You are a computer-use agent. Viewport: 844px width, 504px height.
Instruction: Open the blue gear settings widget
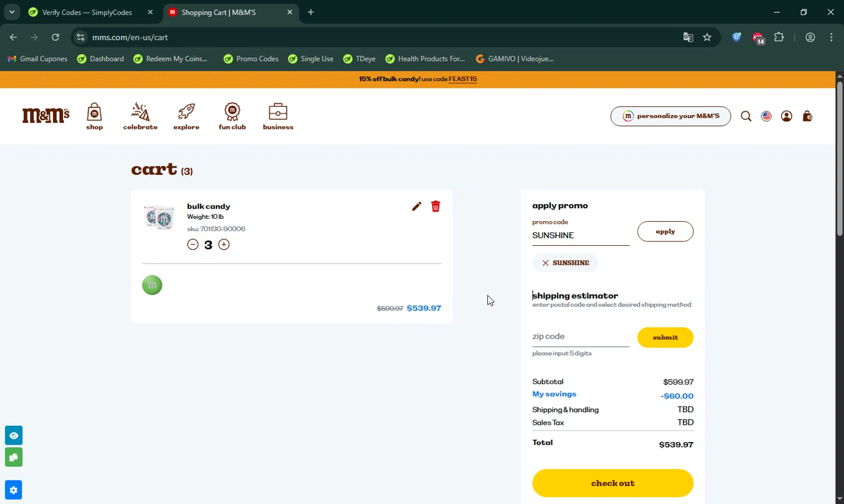coord(14,490)
